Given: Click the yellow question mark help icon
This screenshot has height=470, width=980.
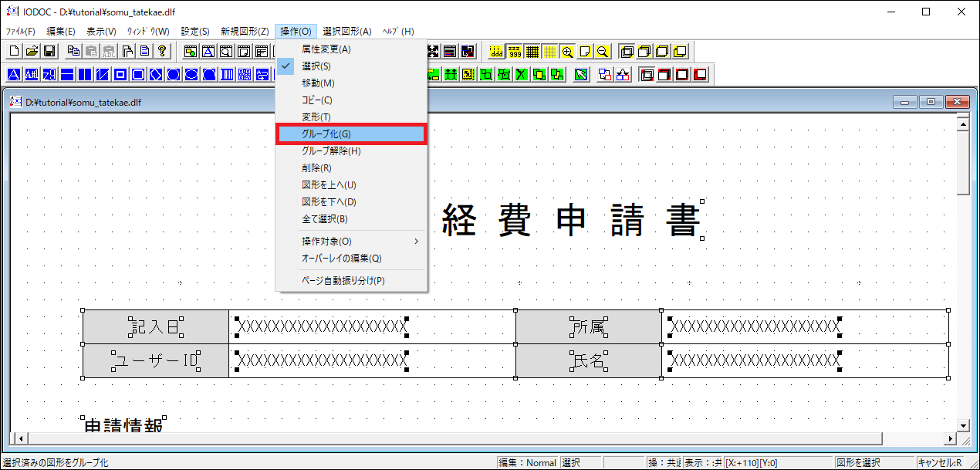Looking at the screenshot, I should 162,51.
